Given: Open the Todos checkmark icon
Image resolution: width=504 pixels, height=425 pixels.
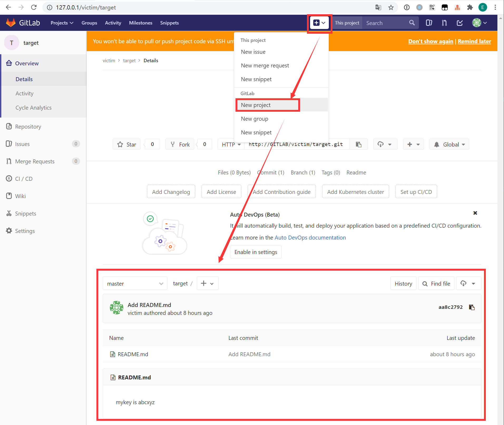Looking at the screenshot, I should pos(459,23).
